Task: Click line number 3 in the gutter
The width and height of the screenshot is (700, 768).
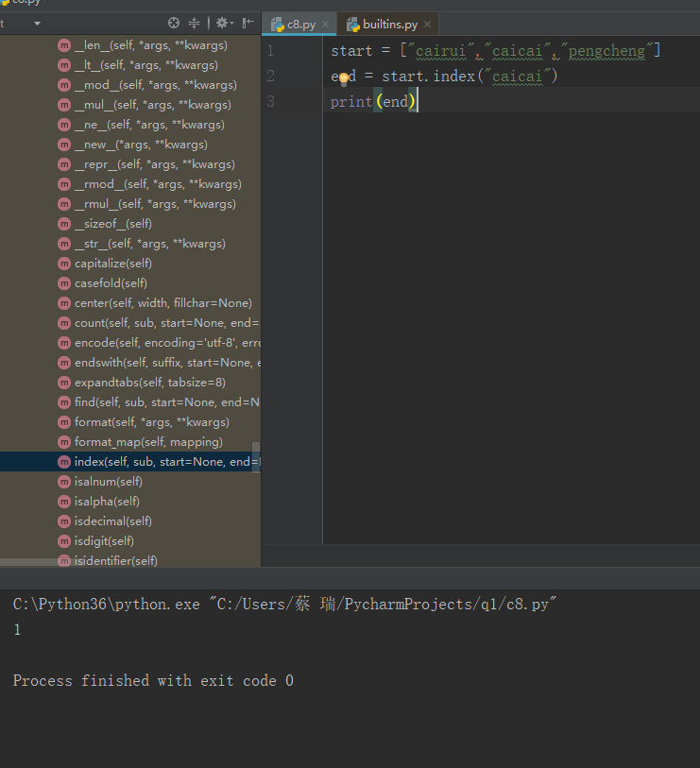Action: 270,102
